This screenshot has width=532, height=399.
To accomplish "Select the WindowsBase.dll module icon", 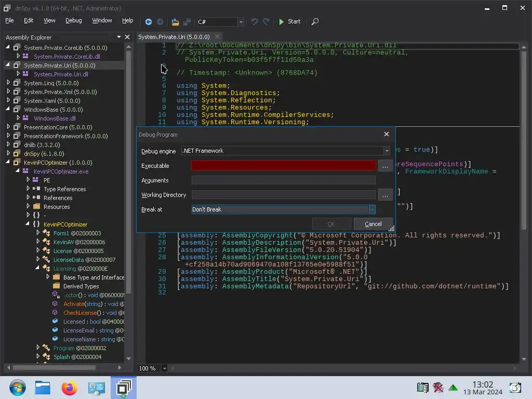I will [26, 118].
